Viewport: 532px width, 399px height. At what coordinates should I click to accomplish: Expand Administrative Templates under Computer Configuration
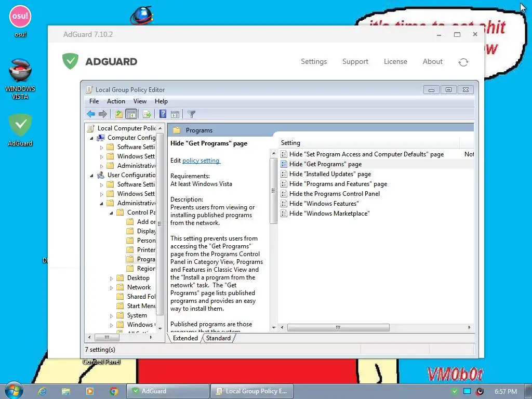pos(101,166)
